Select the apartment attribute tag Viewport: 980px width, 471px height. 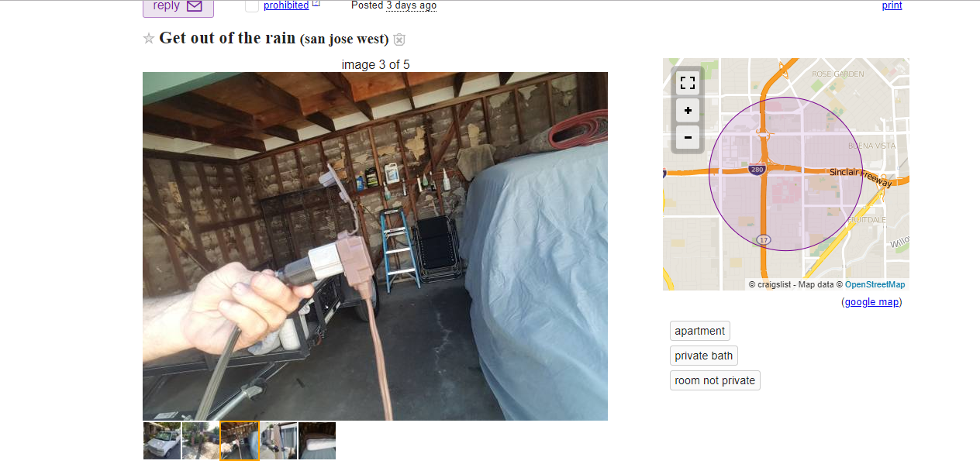[x=700, y=331]
